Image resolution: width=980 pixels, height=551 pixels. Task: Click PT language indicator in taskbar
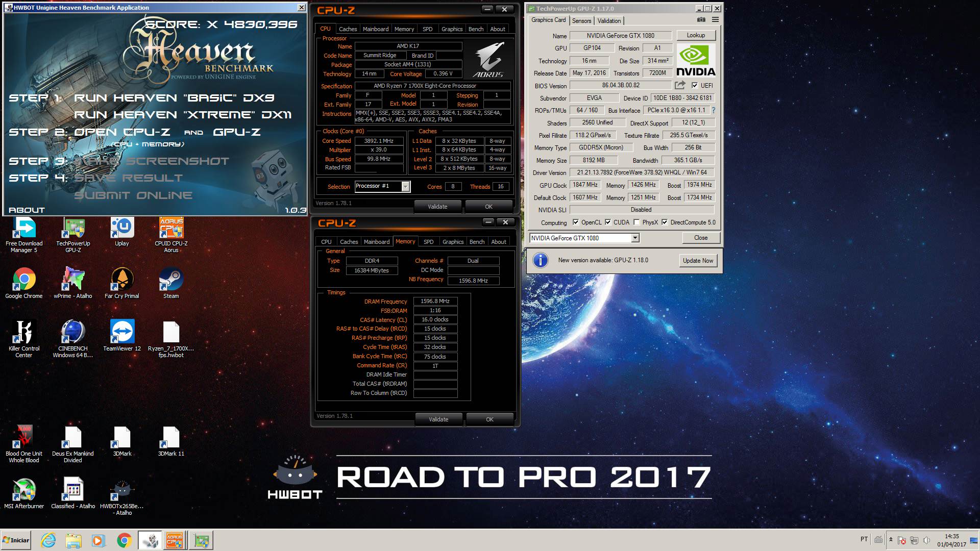click(864, 539)
